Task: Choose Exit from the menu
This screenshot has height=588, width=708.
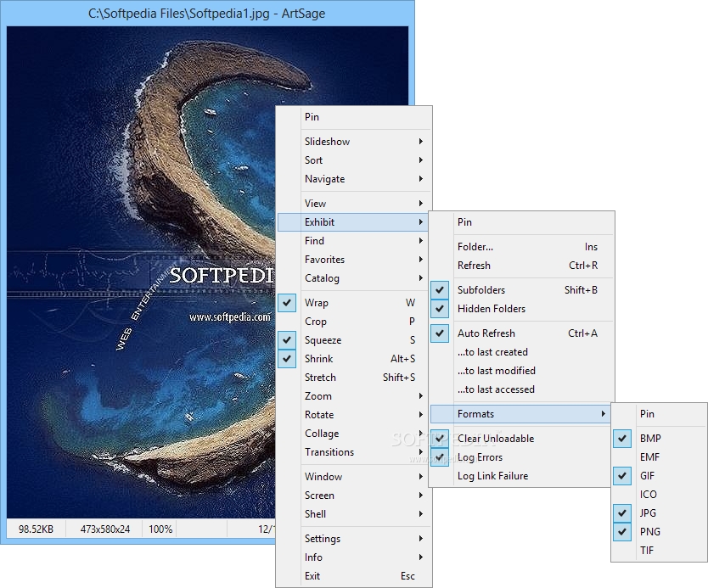Action: coord(353,576)
